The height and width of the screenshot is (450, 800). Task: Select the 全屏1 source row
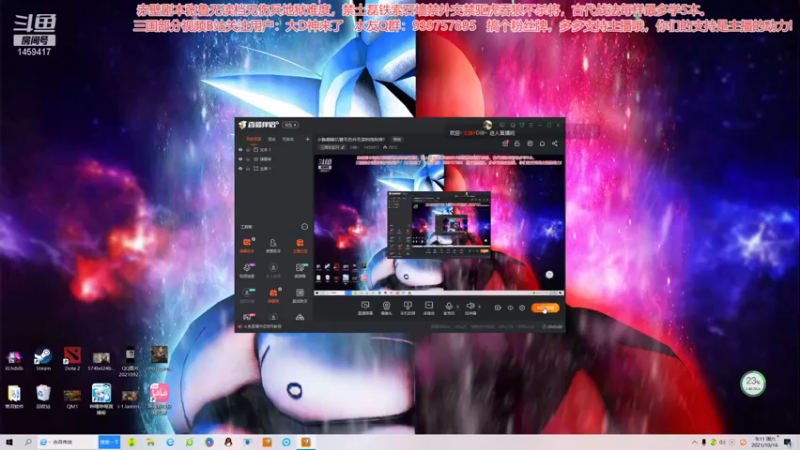[x=273, y=168]
